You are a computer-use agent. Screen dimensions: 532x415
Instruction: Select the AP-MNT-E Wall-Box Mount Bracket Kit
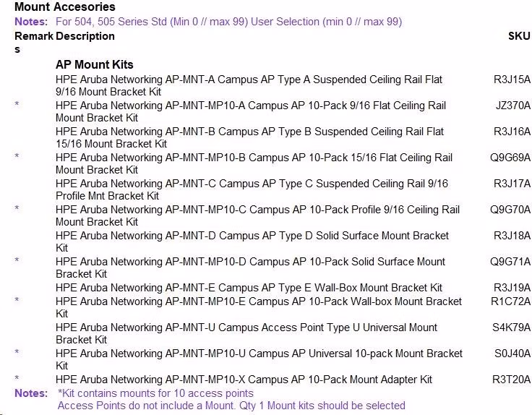249,288
